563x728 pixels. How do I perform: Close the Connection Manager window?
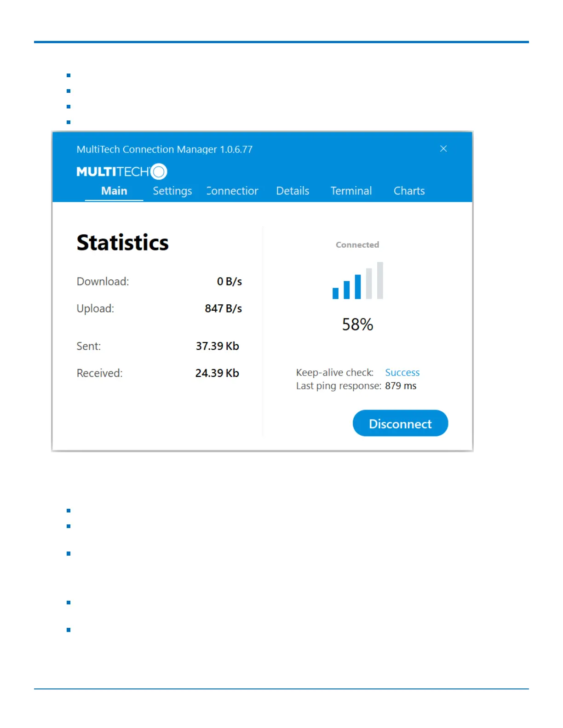pos(443,148)
